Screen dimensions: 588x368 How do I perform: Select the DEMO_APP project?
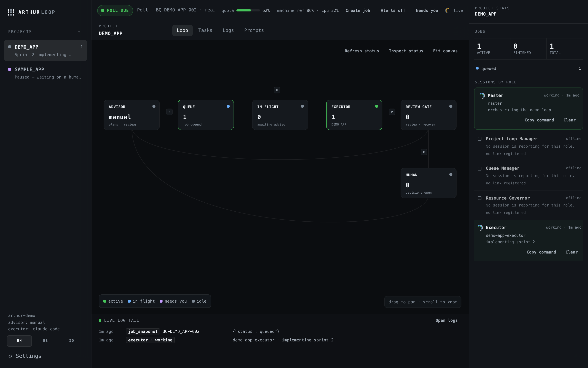click(46, 51)
